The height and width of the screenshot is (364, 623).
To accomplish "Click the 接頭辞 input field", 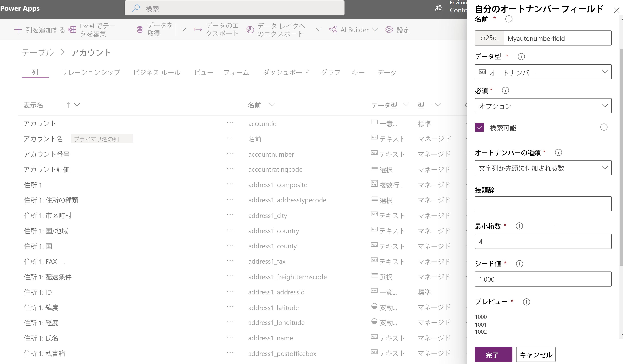I will 543,204.
